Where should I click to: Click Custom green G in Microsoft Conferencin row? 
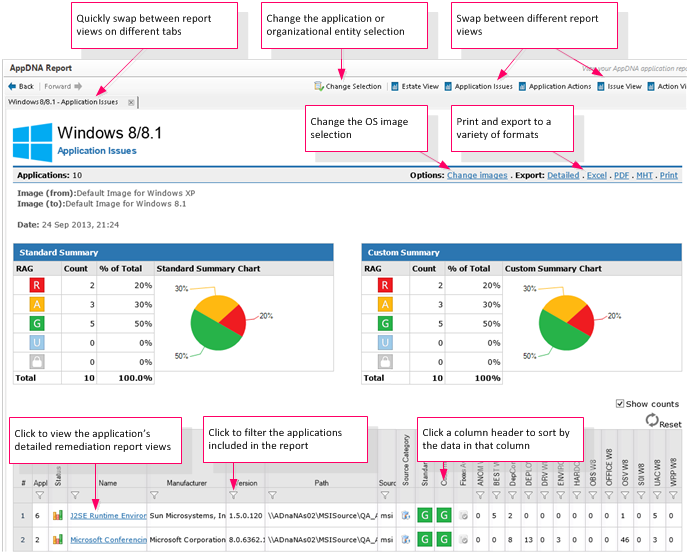coord(444,539)
